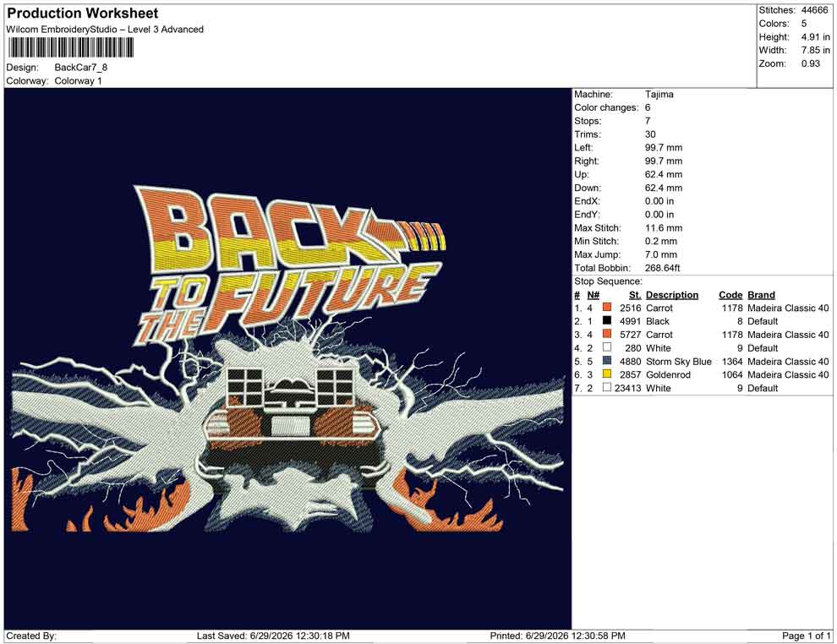Click the 'Stop Sequence:' heading
Viewport: 837px width, 644px height.
point(608,281)
